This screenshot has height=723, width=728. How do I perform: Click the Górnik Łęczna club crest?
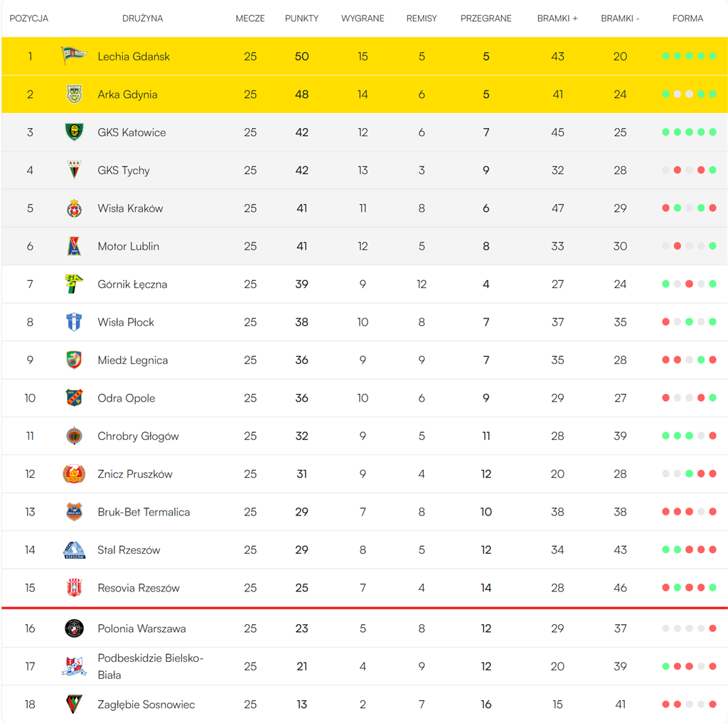[x=74, y=284]
